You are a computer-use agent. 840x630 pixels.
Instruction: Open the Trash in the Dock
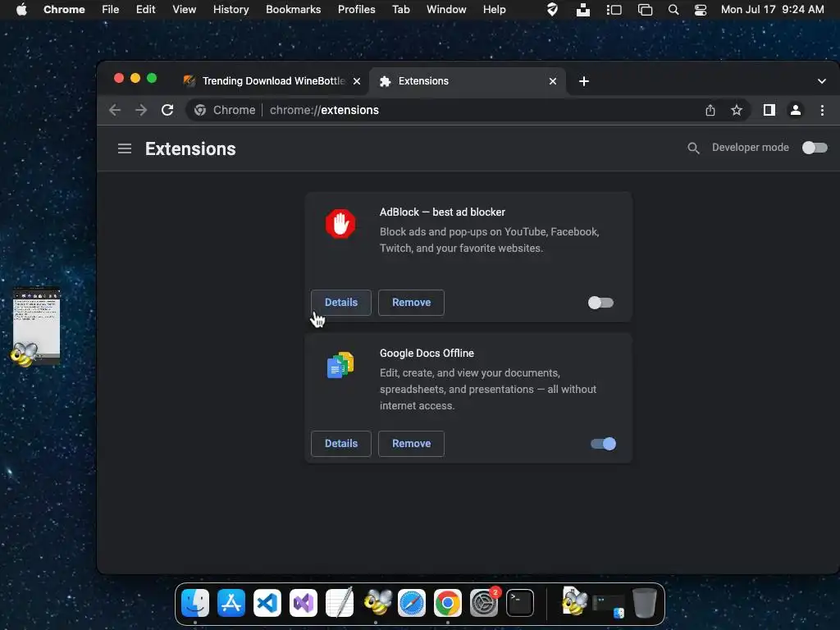coord(645,603)
